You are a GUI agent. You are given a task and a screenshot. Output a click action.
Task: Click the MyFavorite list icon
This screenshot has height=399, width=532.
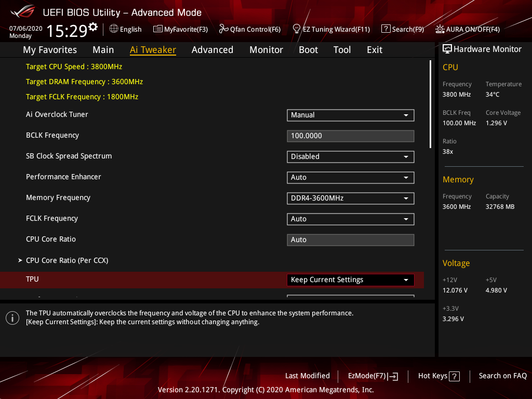click(x=158, y=29)
